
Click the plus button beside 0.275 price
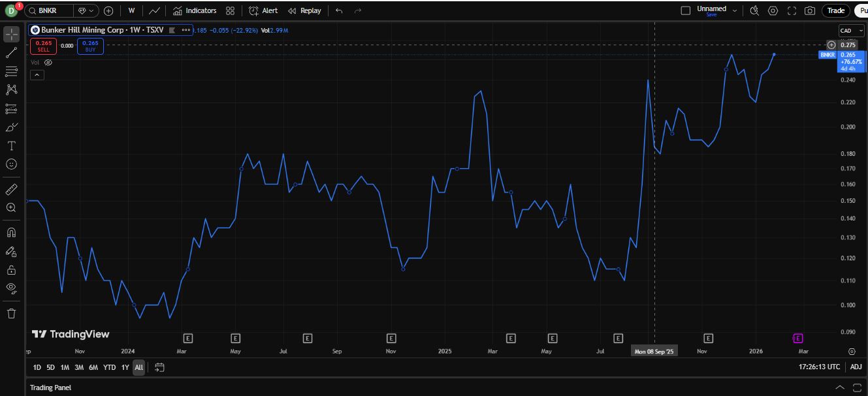tap(831, 45)
